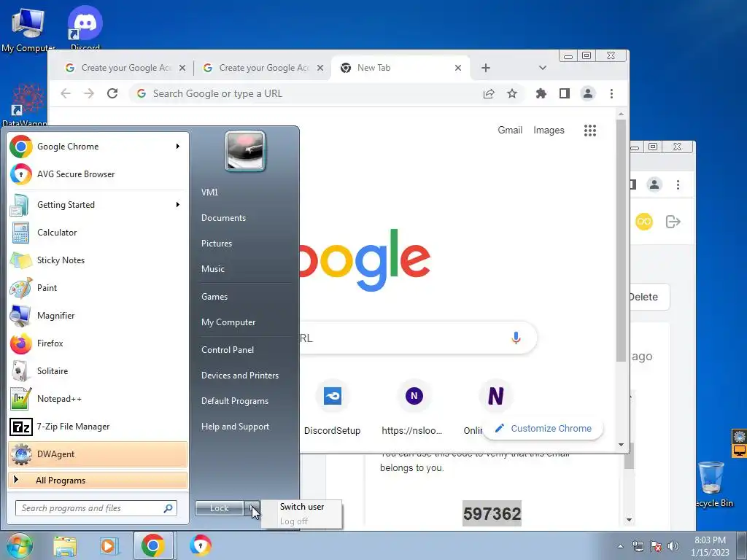This screenshot has width=747, height=560.
Task: Bookmark this tab with star icon
Action: 512,93
